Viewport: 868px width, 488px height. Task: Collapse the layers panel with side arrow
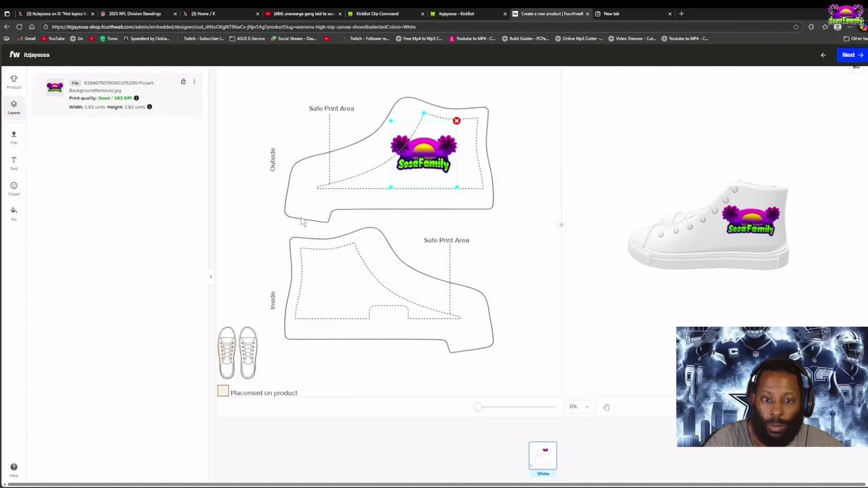(x=210, y=277)
